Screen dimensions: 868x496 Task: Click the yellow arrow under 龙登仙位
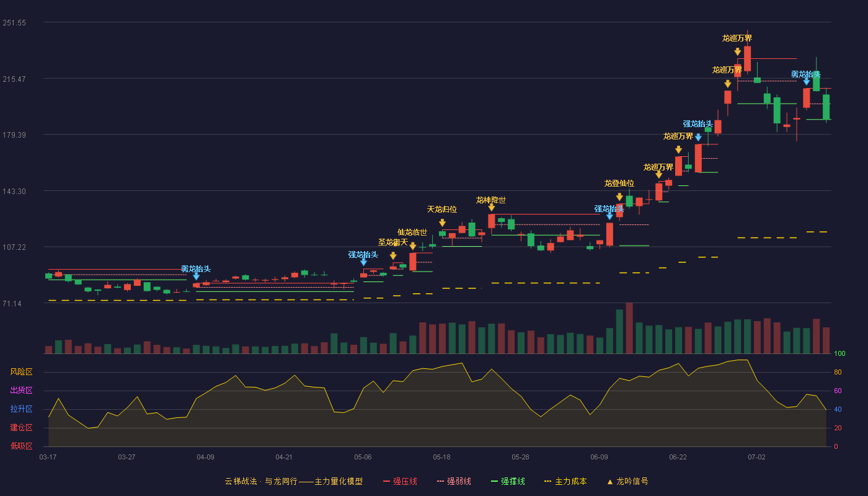[619, 197]
